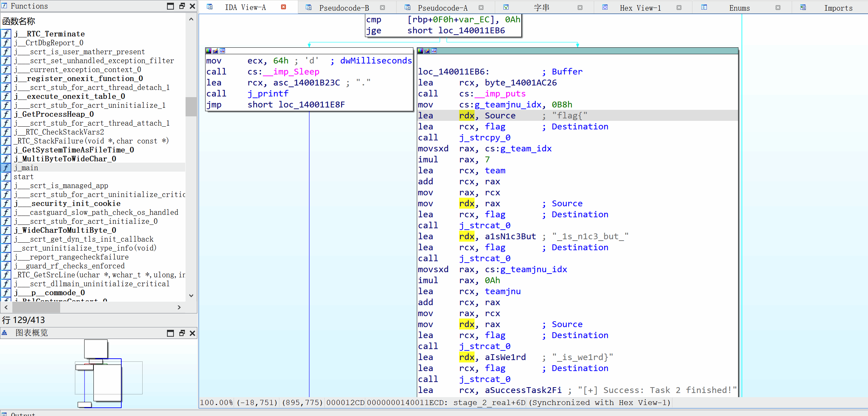The height and width of the screenshot is (416, 868).
Task: Select function j_main in the list
Action: click(x=26, y=167)
